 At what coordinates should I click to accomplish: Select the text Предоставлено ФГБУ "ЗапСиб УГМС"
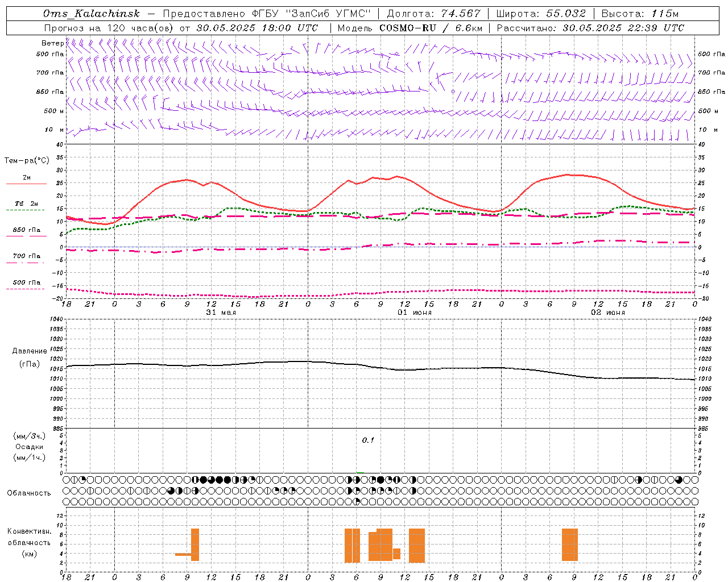pos(267,14)
